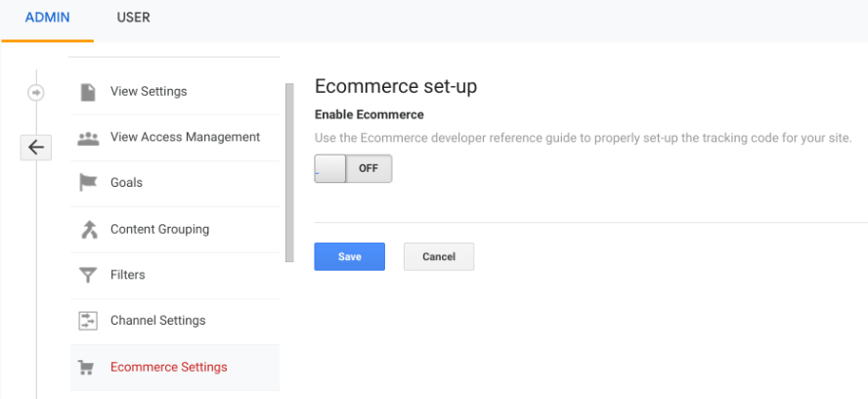Click the small circled arrow icon
868x399 pixels.
pos(36,93)
